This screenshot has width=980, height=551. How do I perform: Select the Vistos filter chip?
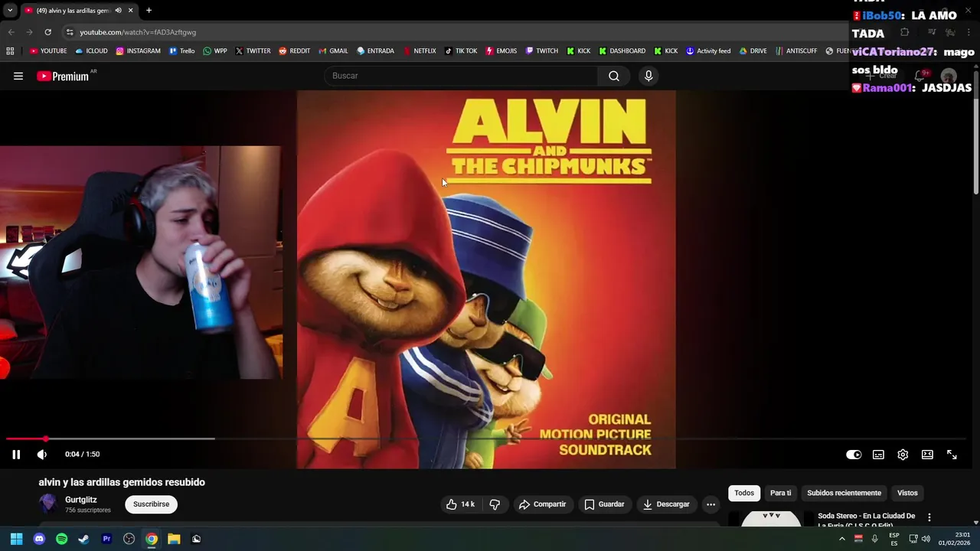tap(907, 493)
